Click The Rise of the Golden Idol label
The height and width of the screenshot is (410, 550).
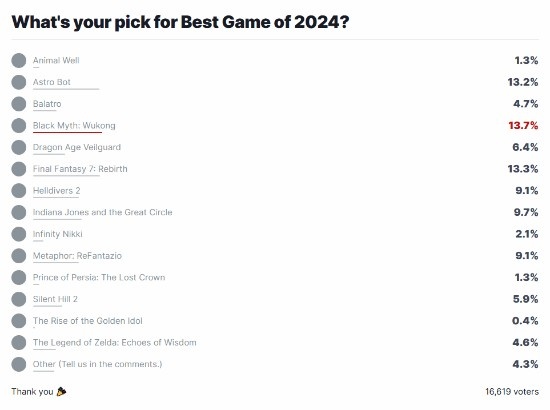tap(88, 321)
